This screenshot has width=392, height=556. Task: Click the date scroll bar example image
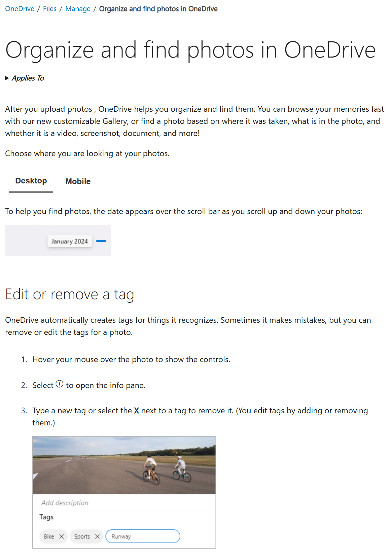point(58,240)
